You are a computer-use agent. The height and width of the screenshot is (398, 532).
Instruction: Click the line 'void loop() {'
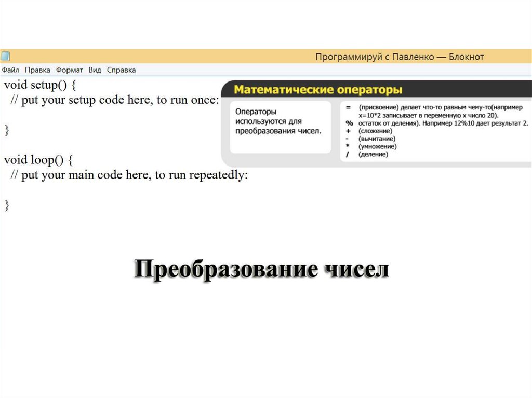pos(38,160)
